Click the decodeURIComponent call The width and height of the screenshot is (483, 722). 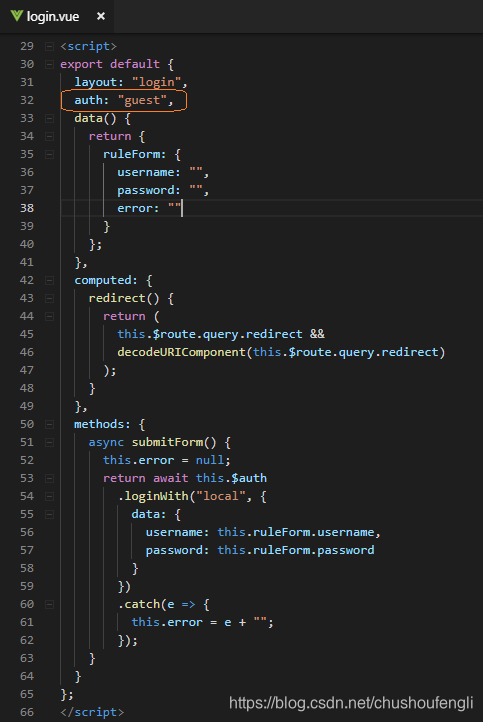tap(281, 352)
